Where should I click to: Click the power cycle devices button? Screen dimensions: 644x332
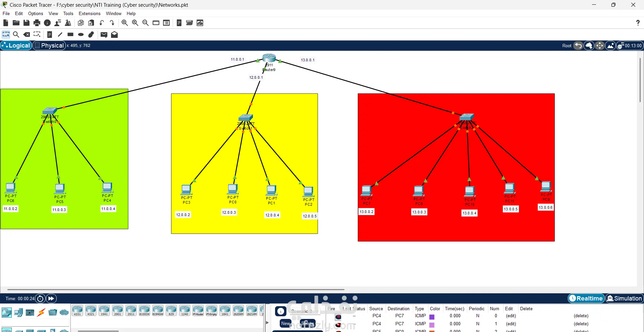(x=40, y=298)
